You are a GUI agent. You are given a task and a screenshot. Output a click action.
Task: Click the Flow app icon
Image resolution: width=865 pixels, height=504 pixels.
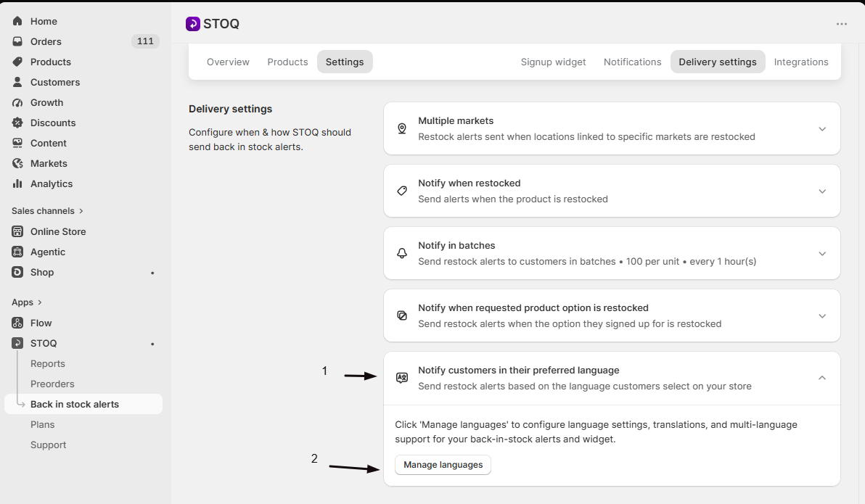tap(17, 323)
